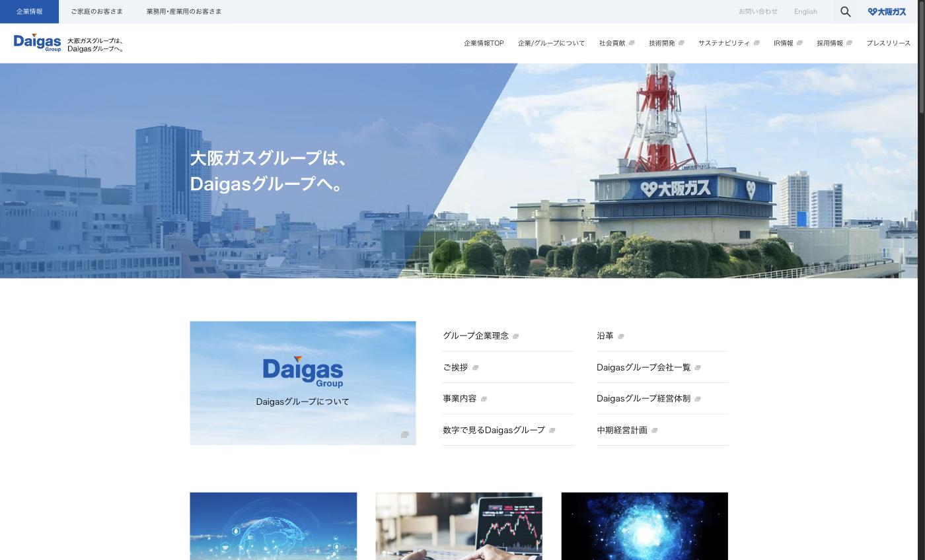Open 数字で見るDaigasグループ link
Image resolution: width=925 pixels, height=560 pixels.
pos(494,430)
